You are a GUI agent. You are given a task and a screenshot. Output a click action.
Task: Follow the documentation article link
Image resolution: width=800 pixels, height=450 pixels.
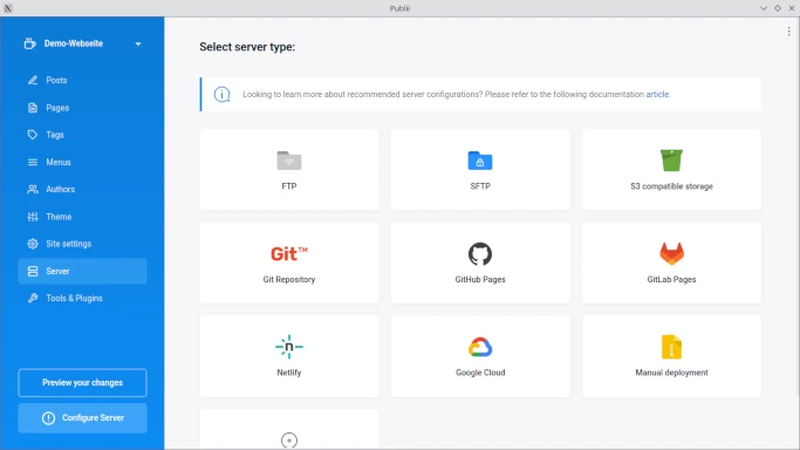[x=657, y=94]
